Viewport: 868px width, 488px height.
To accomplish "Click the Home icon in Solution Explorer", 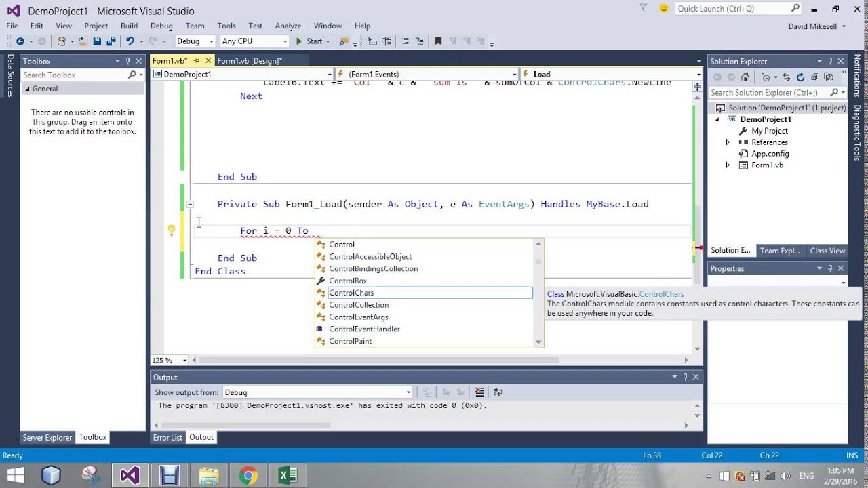I will (745, 77).
